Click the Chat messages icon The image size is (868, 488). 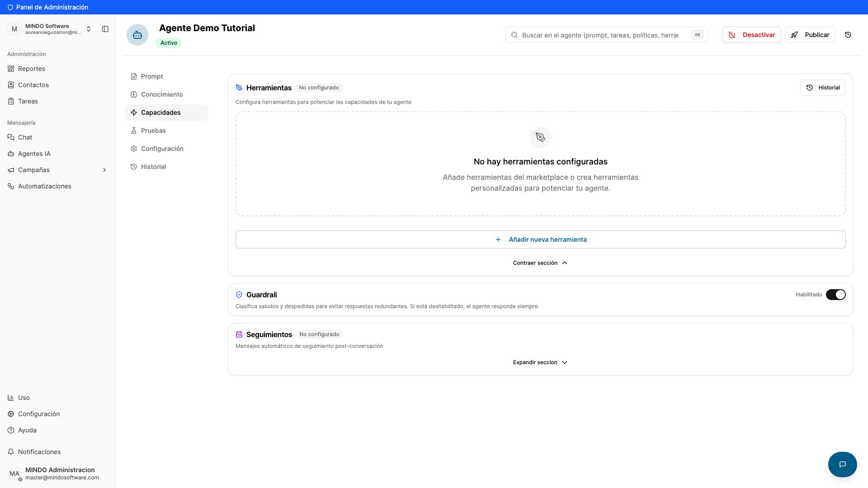coord(11,137)
